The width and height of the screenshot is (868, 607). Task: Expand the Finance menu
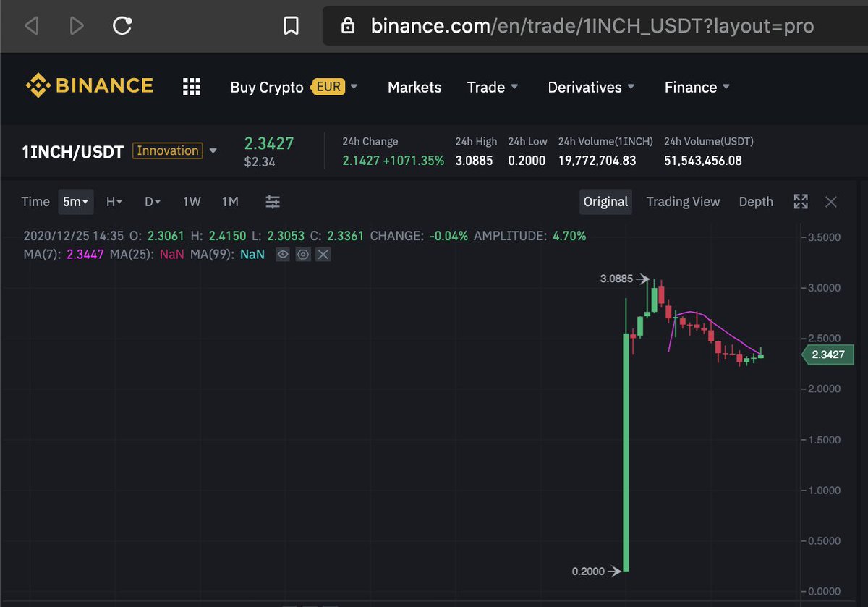(x=697, y=87)
